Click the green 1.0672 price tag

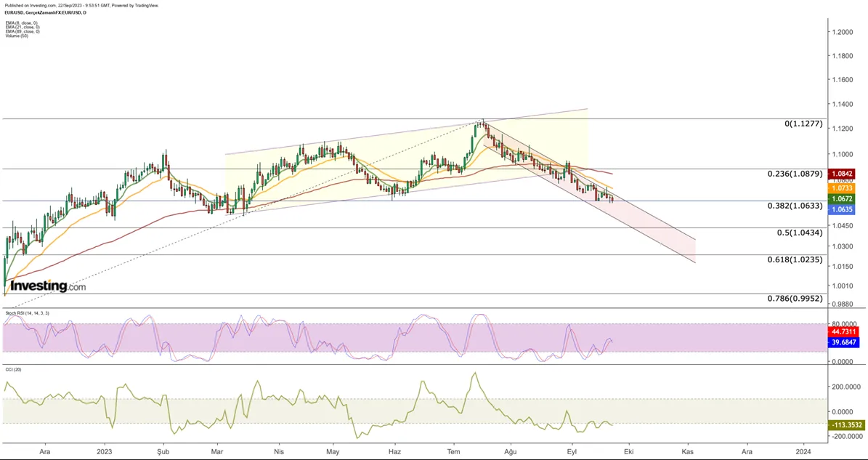842,198
